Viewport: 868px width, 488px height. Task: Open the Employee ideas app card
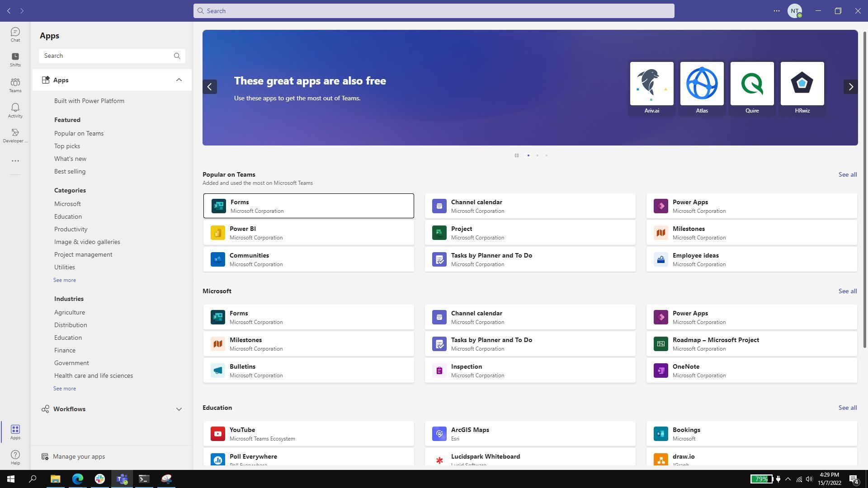pos(752,259)
